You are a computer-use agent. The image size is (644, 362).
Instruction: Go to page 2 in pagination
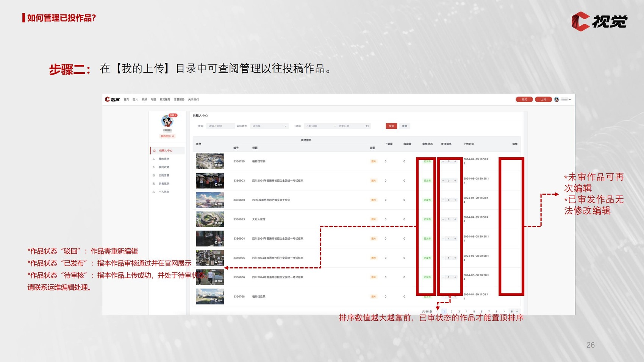(452, 312)
